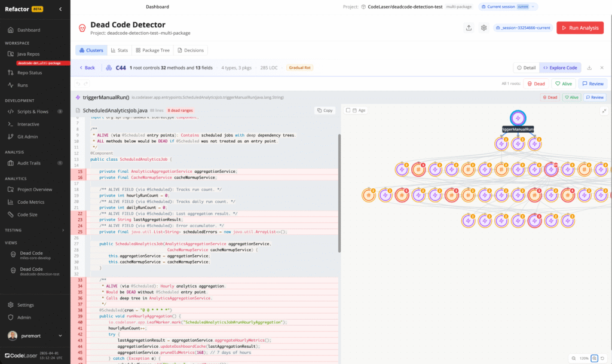The image size is (612, 364).
Task: Switch to the Detail view
Action: point(526,68)
